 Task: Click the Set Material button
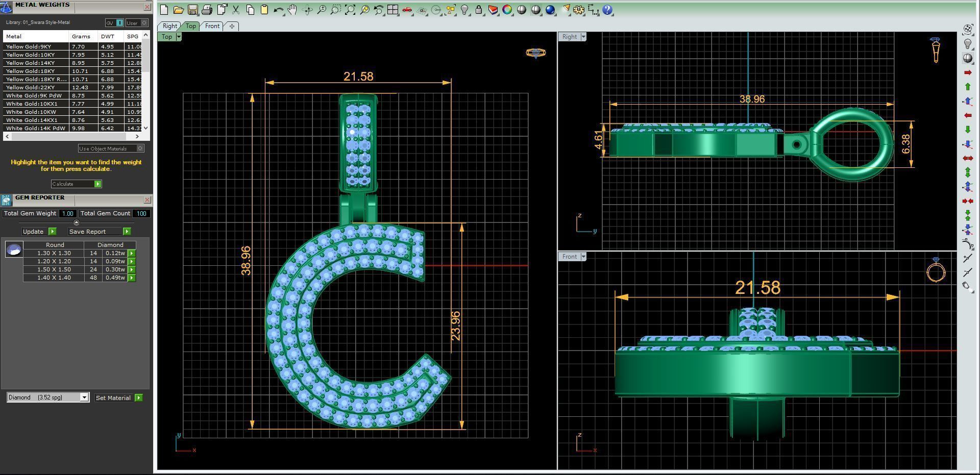(118, 397)
